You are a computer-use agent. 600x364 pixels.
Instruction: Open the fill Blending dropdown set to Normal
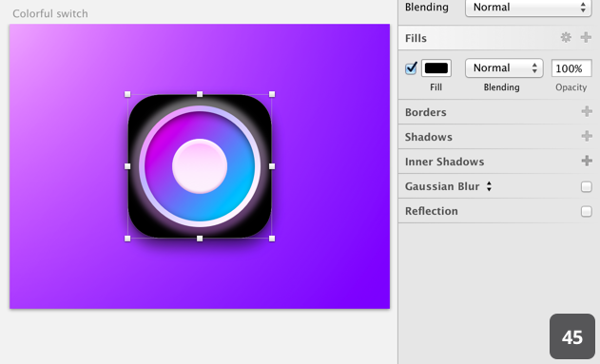pyautogui.click(x=504, y=68)
